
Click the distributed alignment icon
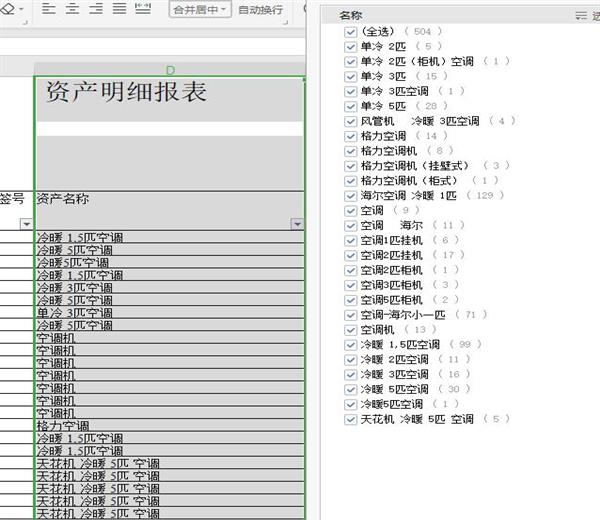(x=143, y=9)
